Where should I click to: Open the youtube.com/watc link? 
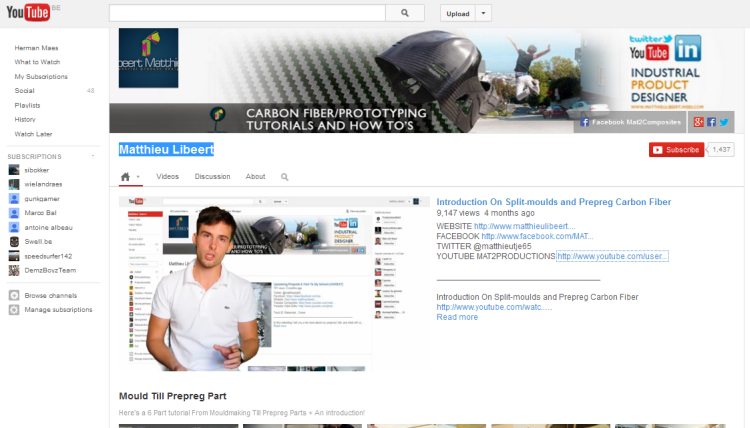coord(494,307)
